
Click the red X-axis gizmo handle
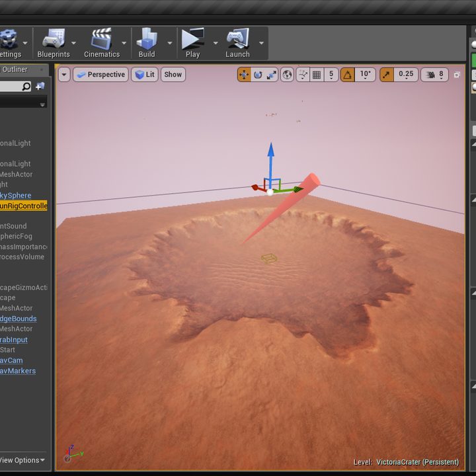click(x=257, y=188)
